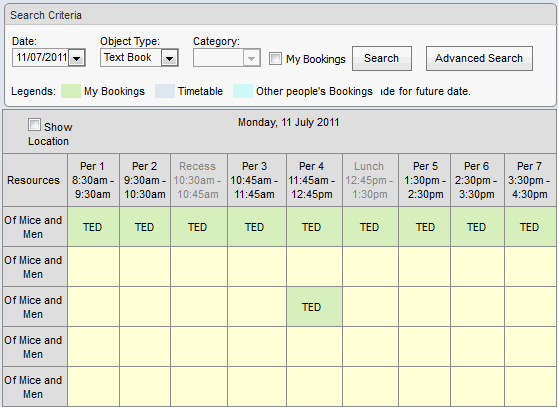
Task: Open the TED booking in Per 1, first row
Action: 93,227
